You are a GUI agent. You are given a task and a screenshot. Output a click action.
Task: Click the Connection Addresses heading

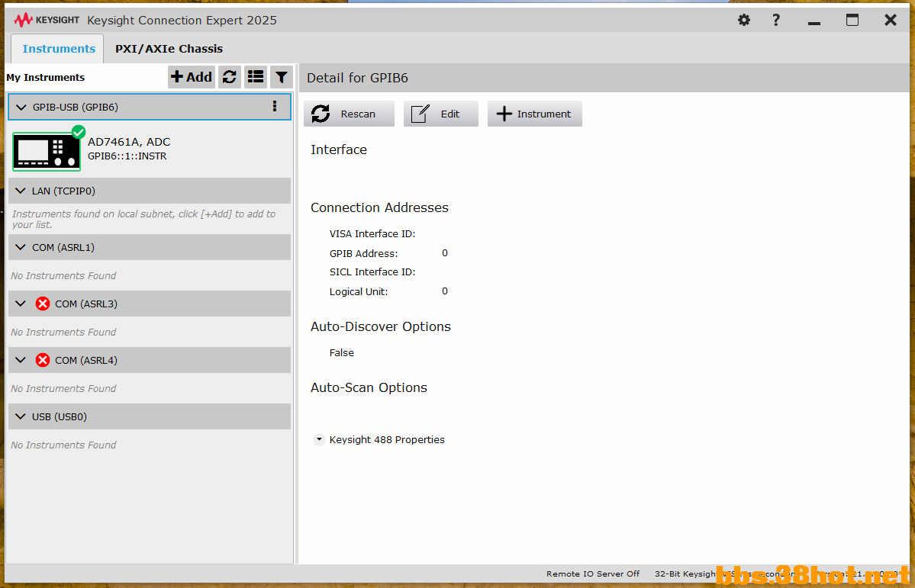point(379,207)
